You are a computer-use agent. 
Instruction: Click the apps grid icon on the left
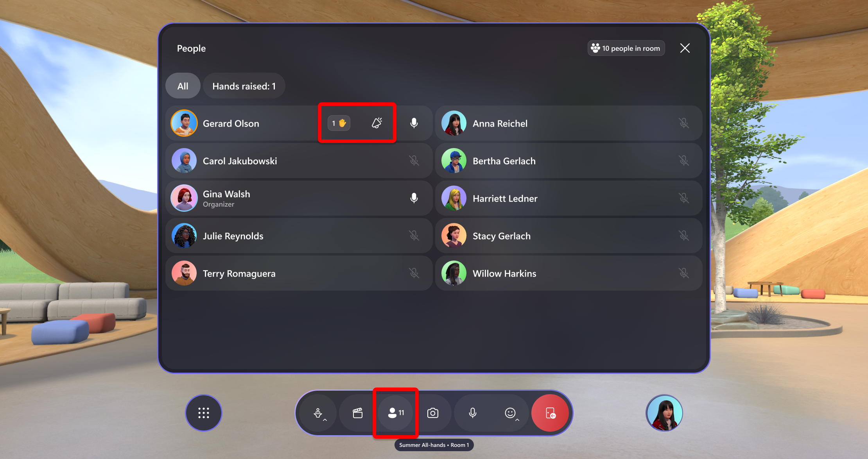coord(203,413)
